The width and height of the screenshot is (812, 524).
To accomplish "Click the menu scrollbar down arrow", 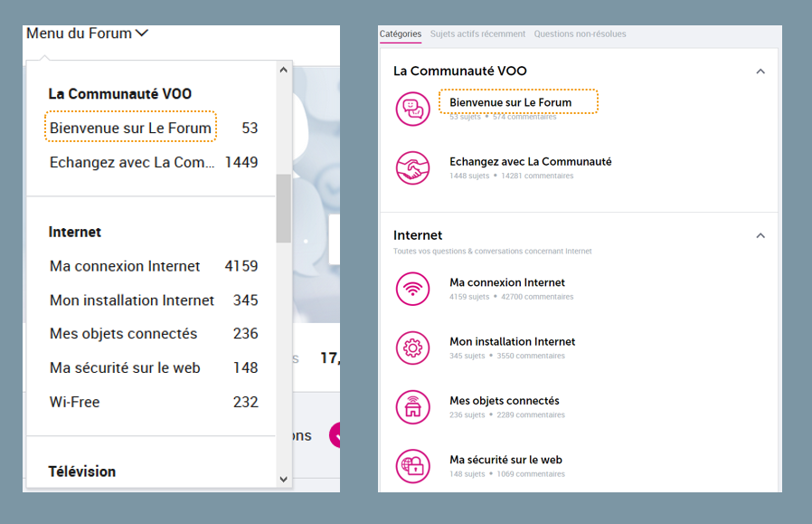I will click(283, 480).
